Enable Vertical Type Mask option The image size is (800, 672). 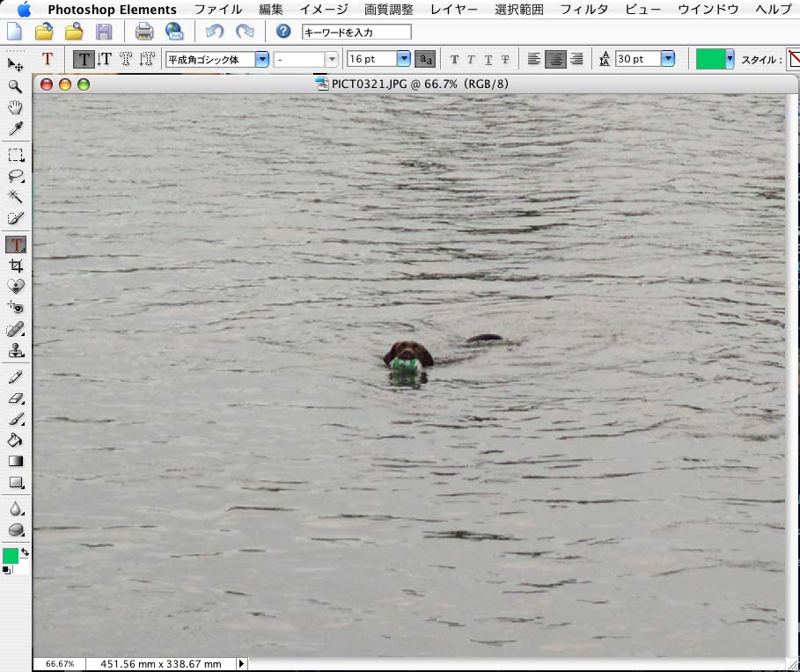(x=147, y=59)
